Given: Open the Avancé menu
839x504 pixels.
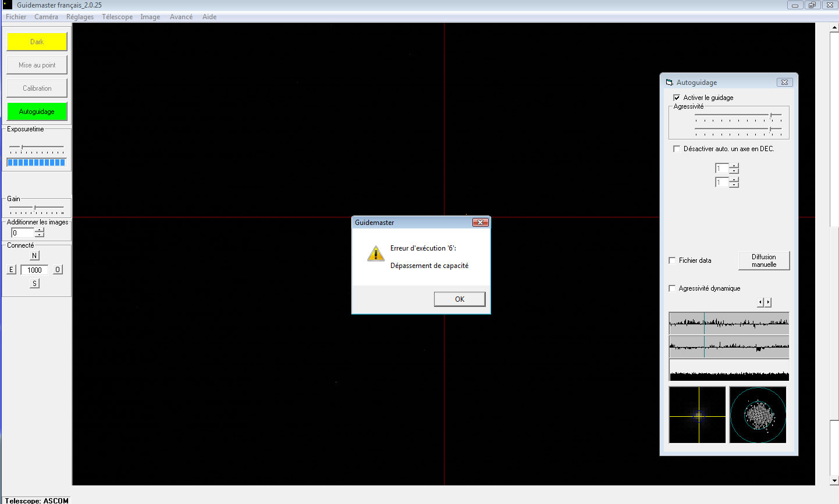Looking at the screenshot, I should pos(181,17).
